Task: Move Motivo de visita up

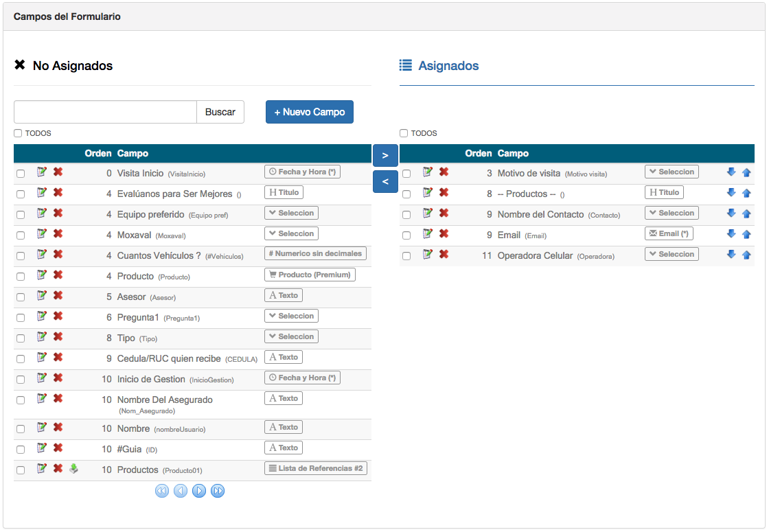Action: point(746,172)
